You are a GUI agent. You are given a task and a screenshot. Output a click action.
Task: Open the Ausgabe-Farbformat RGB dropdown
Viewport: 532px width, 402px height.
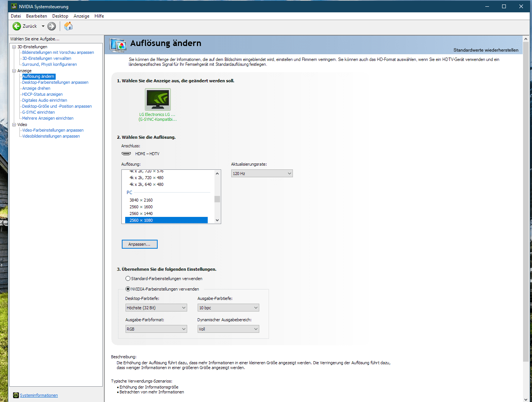(x=156, y=329)
